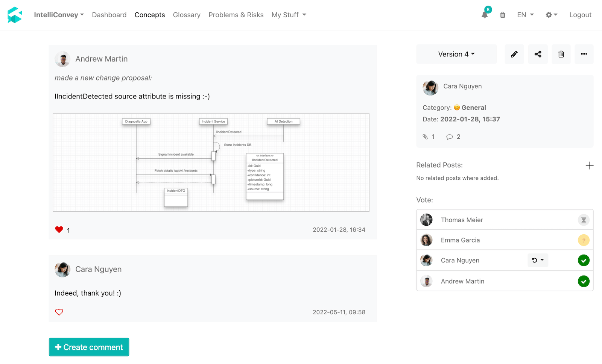This screenshot has width=602, height=364.
Task: Click Andrew Martin name in comment header
Action: [x=102, y=59]
